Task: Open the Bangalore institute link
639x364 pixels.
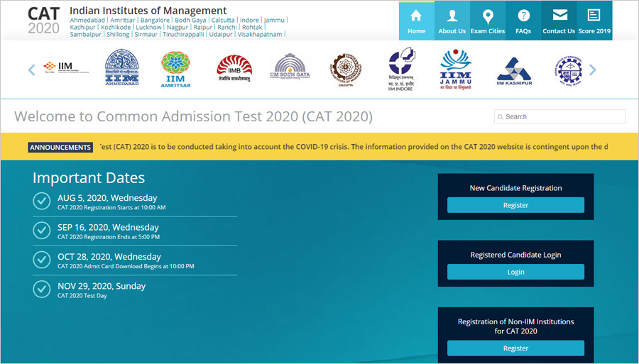Action: coord(155,20)
